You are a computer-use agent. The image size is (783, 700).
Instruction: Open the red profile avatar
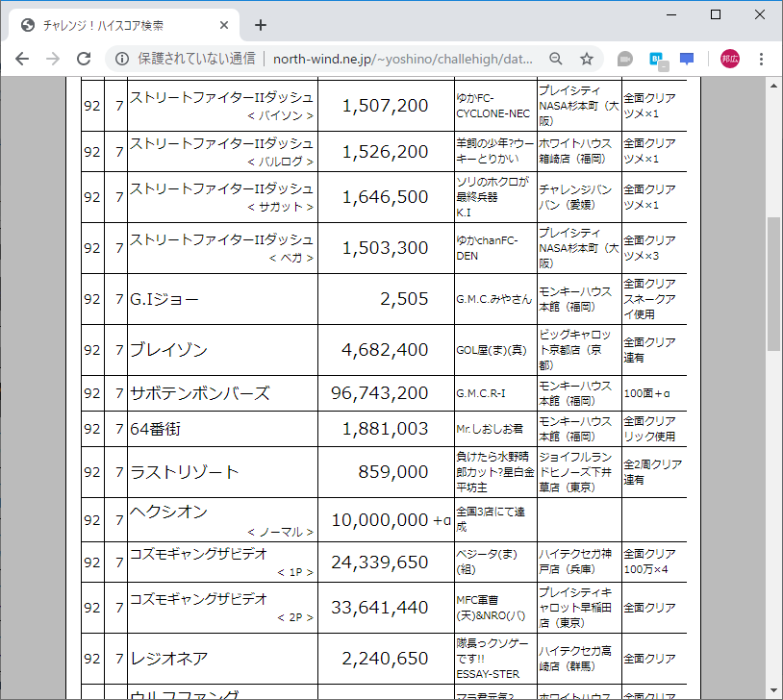coord(729,59)
